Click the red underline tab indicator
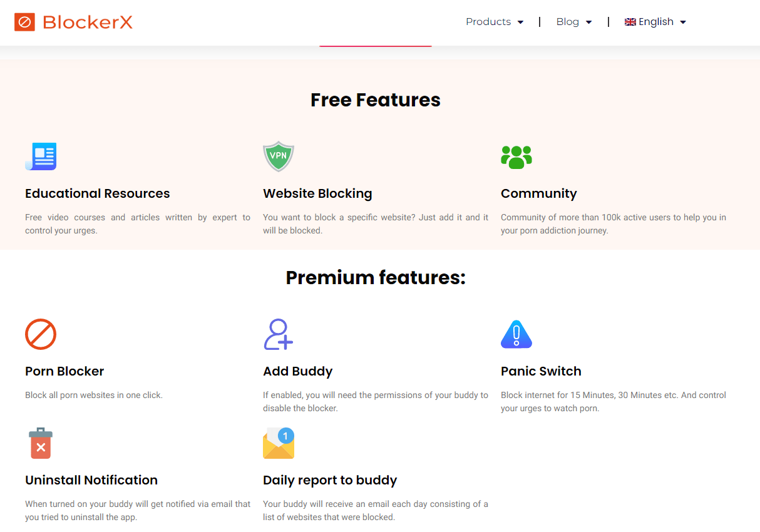This screenshot has height=532, width=760. pos(376,46)
